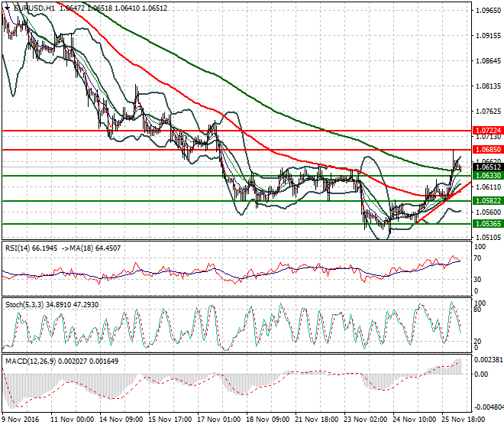Click the 9 Nov 2016 date label

[x=21, y=420]
